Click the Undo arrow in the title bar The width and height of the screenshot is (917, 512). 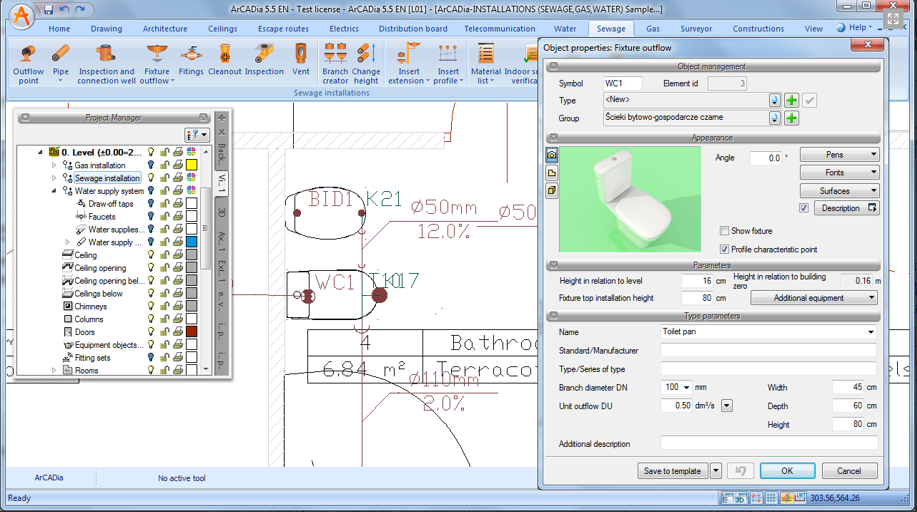[64, 9]
